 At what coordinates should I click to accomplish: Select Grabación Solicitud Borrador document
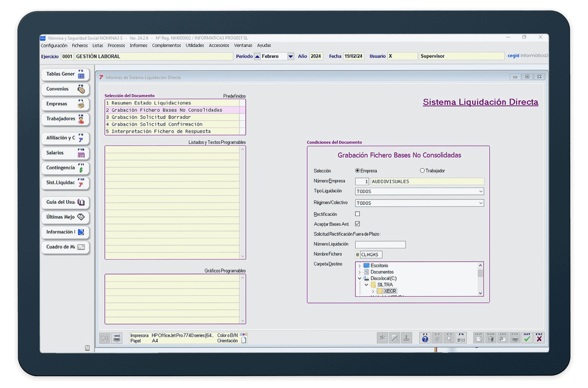coord(151,117)
